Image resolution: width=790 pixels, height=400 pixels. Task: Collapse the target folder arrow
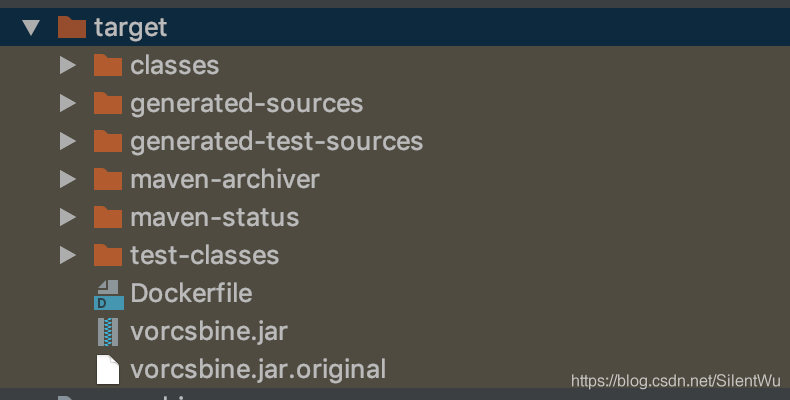click(31, 28)
